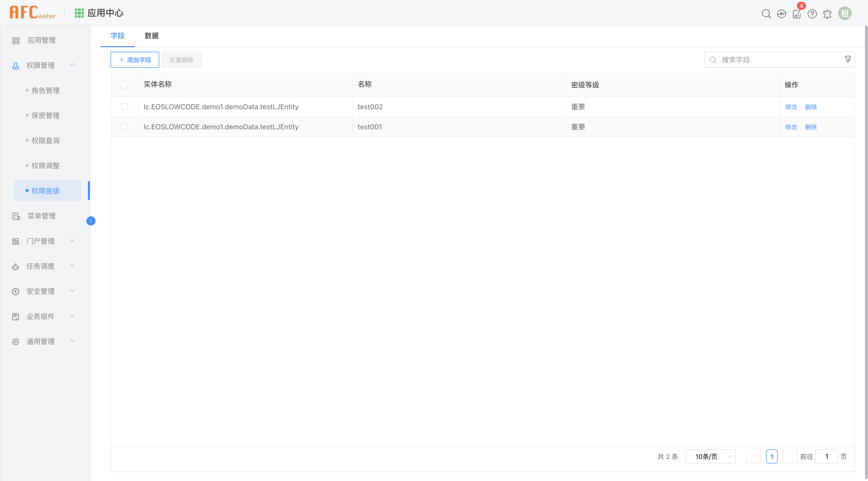
Task: Open 保密管理 in the sidebar
Action: point(45,115)
